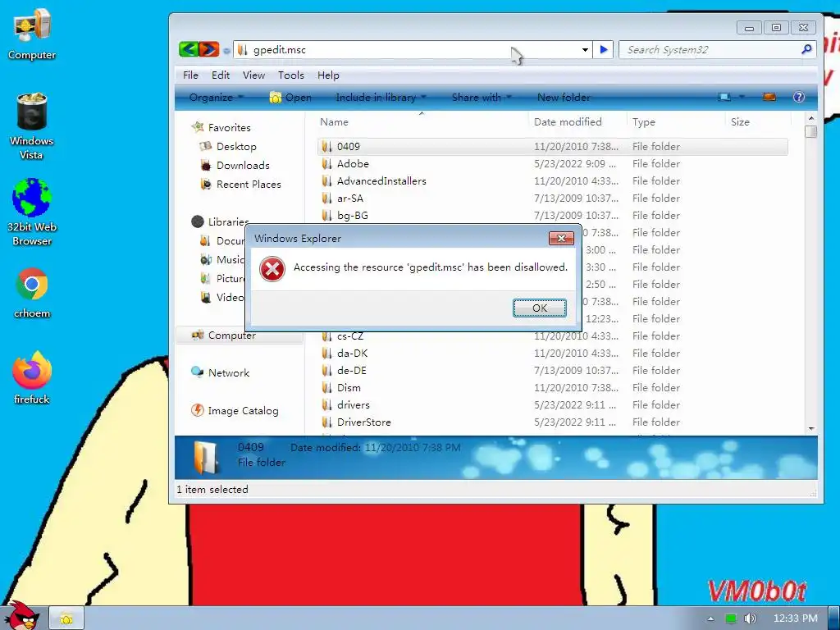Open the File menu

click(190, 75)
